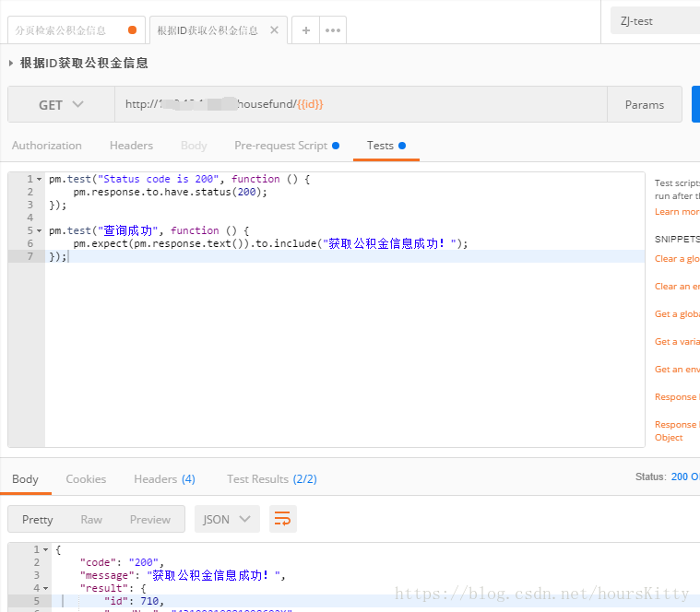Open JSON format dropdown

point(227,519)
